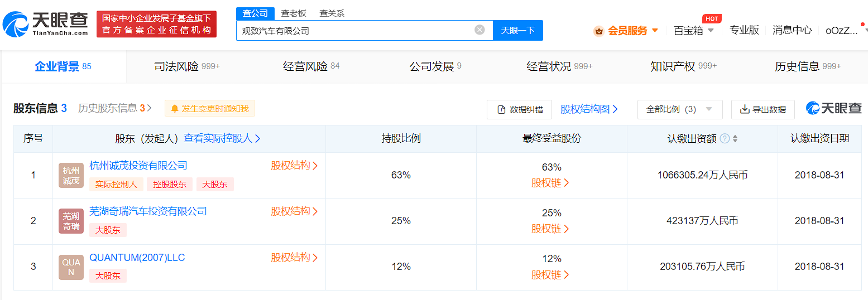The image size is (868, 300).
Task: Click the 实际控制人 tag
Action: click(116, 185)
